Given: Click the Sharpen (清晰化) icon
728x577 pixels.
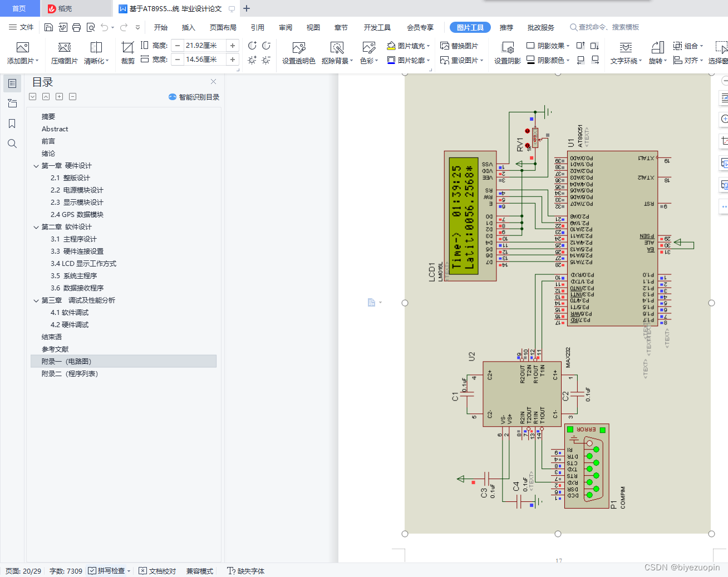Looking at the screenshot, I should pyautogui.click(x=96, y=47).
